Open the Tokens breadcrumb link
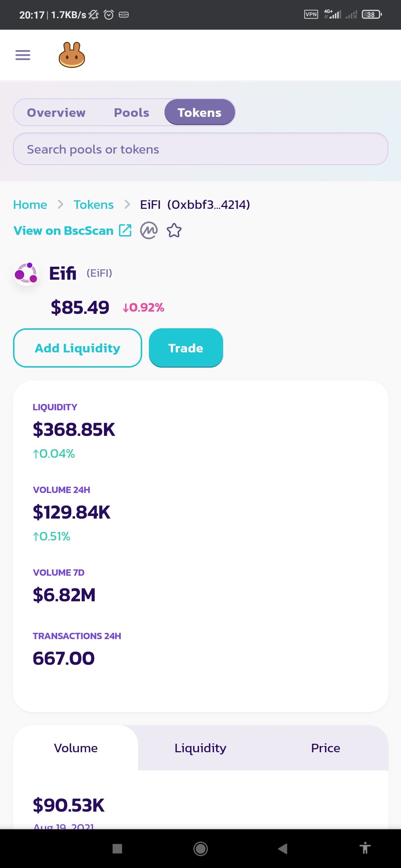The height and width of the screenshot is (868, 401). pos(94,204)
